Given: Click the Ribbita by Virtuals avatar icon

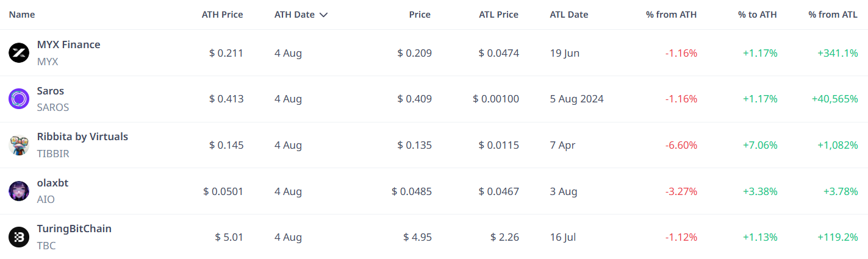Looking at the screenshot, I should 19,145.
